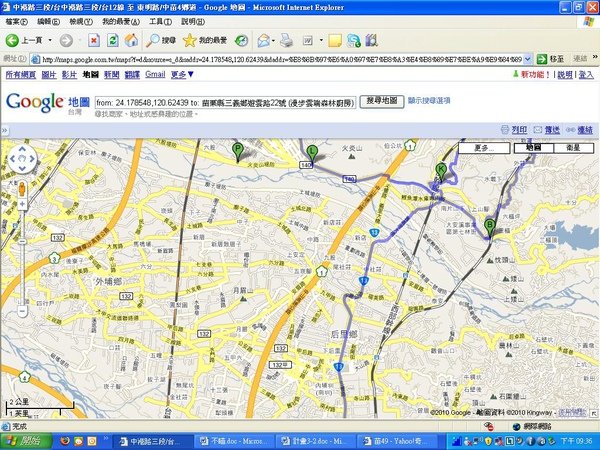Image resolution: width=600 pixels, height=450 pixels.
Task: Click the 列印 print link
Action: click(x=519, y=130)
